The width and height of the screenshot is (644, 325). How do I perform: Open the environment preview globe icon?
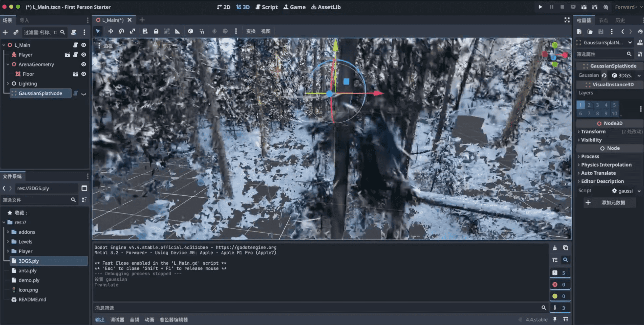click(x=225, y=31)
